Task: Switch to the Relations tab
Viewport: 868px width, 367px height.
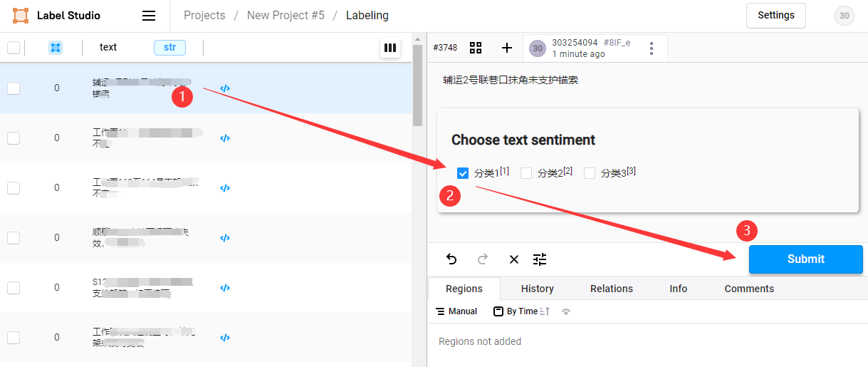Action: click(x=611, y=289)
